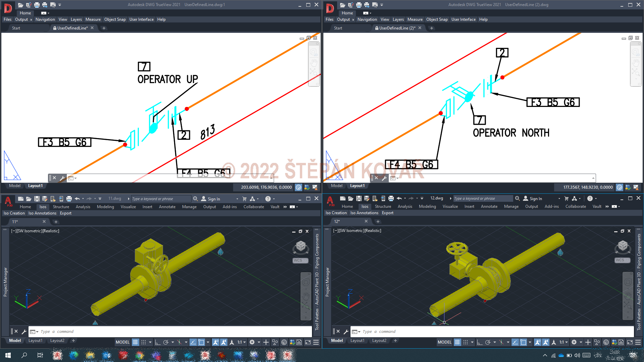Toggle Ortho mode in 12.dwg status bar
Viewport: 644px width, 362px height.
click(479, 342)
